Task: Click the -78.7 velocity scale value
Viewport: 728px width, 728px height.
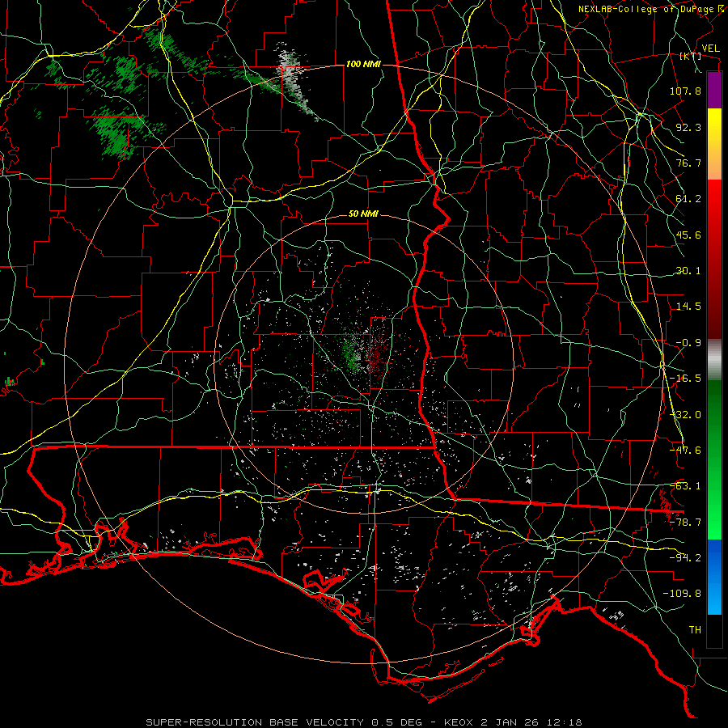Action: click(685, 523)
